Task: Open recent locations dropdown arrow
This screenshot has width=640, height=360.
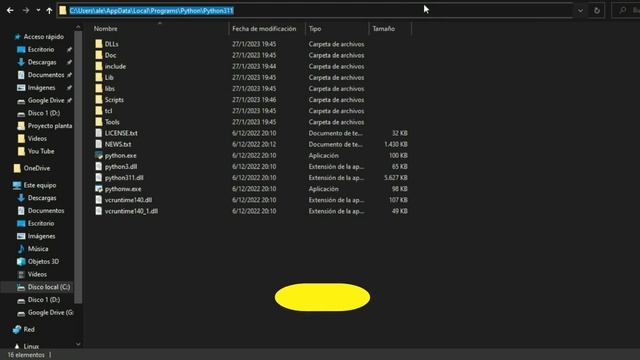Action: click(x=38, y=11)
